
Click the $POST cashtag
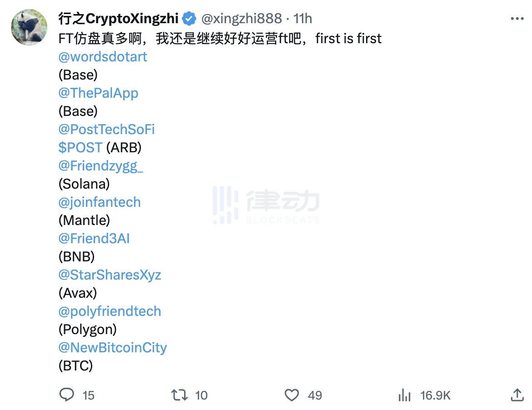[80, 148]
